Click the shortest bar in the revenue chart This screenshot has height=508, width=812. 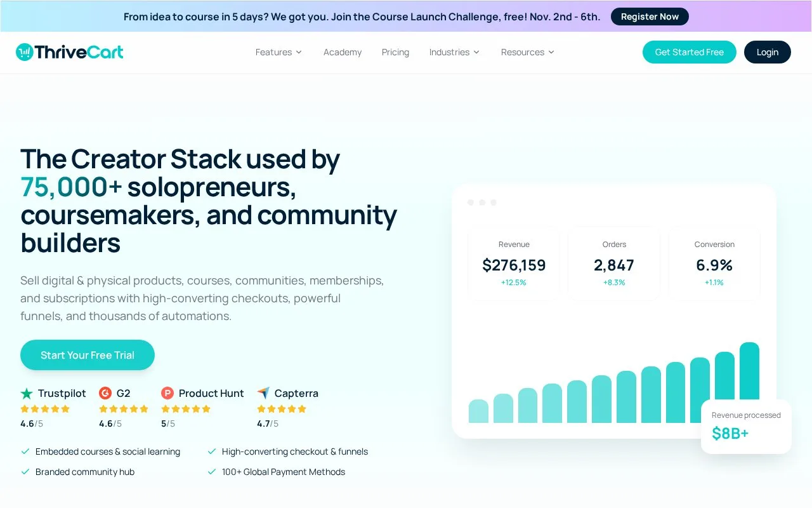point(478,411)
